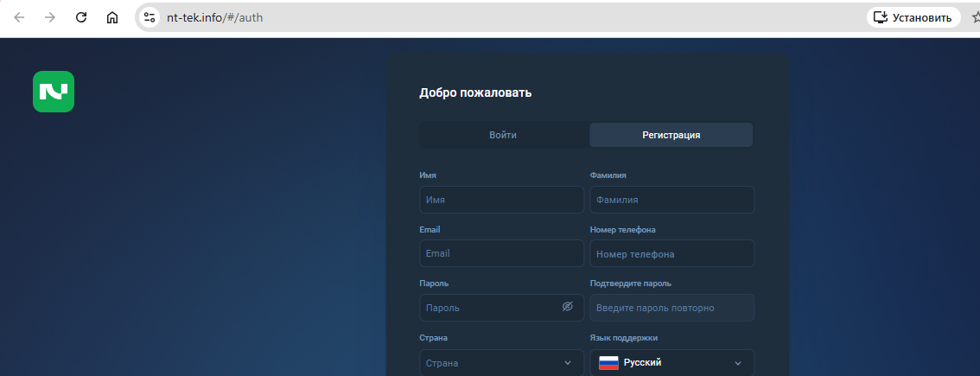Click the Добро пожаловать heading

point(475,94)
